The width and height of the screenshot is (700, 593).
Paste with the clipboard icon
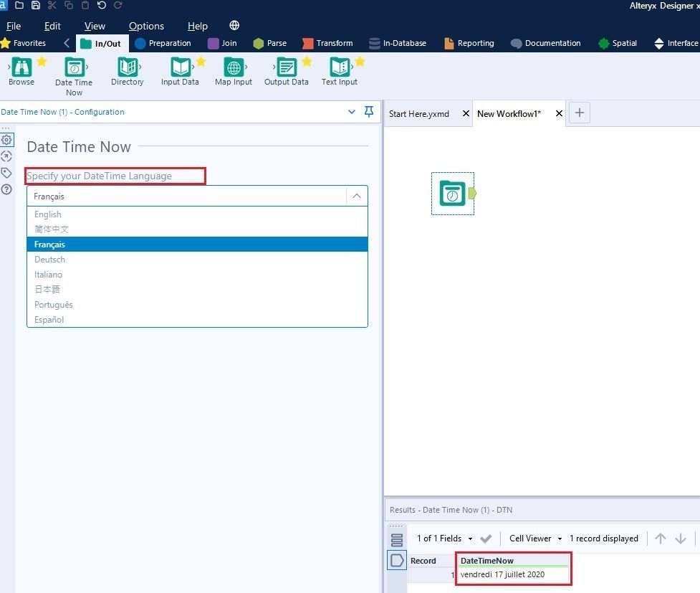85,5
